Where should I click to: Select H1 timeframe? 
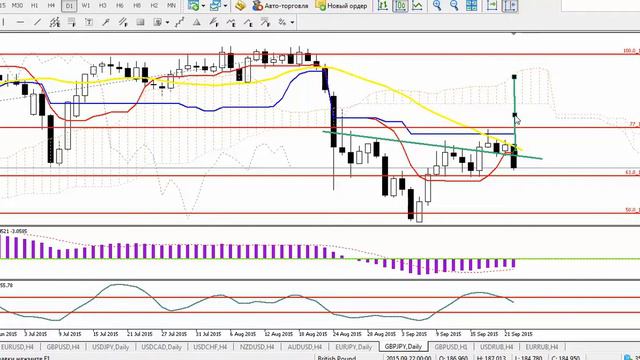tap(34, 5)
